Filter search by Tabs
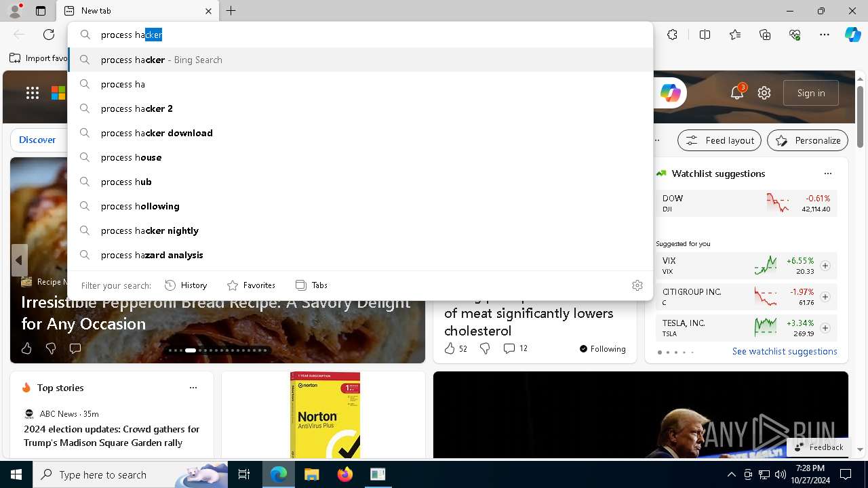Screen dimensions: 868x488 pos(311,285)
